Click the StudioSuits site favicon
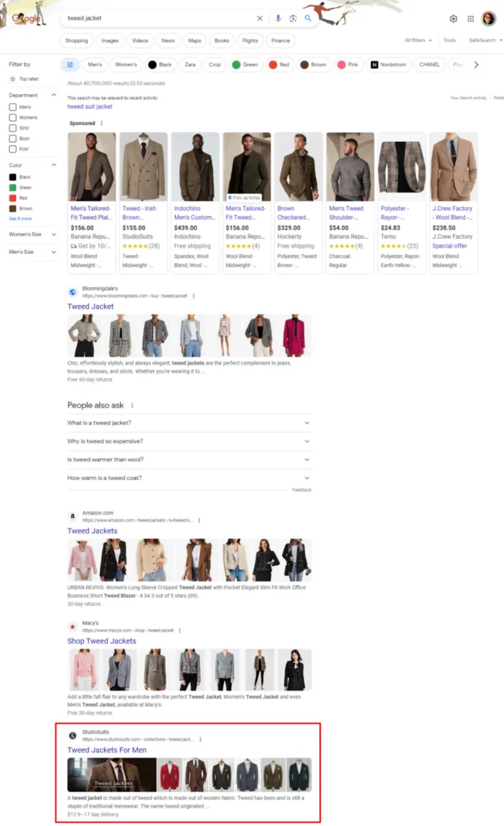Screen dimensions: 504x826 (x=73, y=736)
